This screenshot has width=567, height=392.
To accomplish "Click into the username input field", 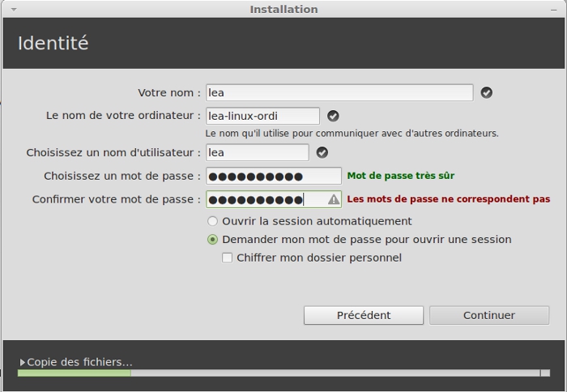I will pos(257,152).
